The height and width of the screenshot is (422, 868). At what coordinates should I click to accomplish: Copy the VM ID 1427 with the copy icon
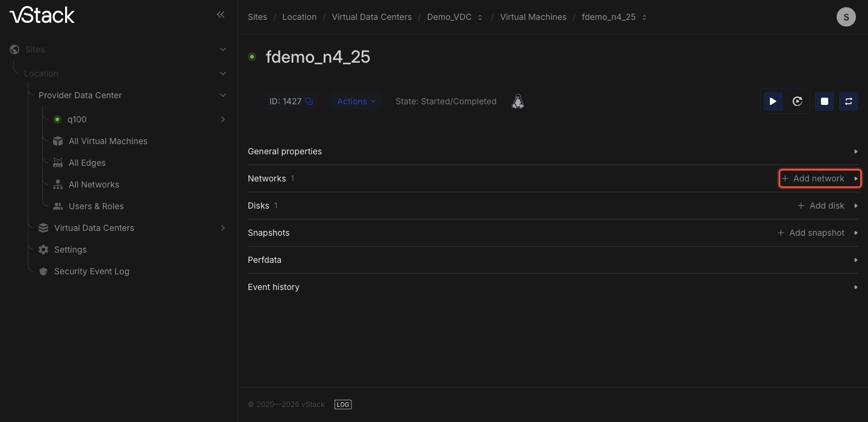(x=309, y=101)
